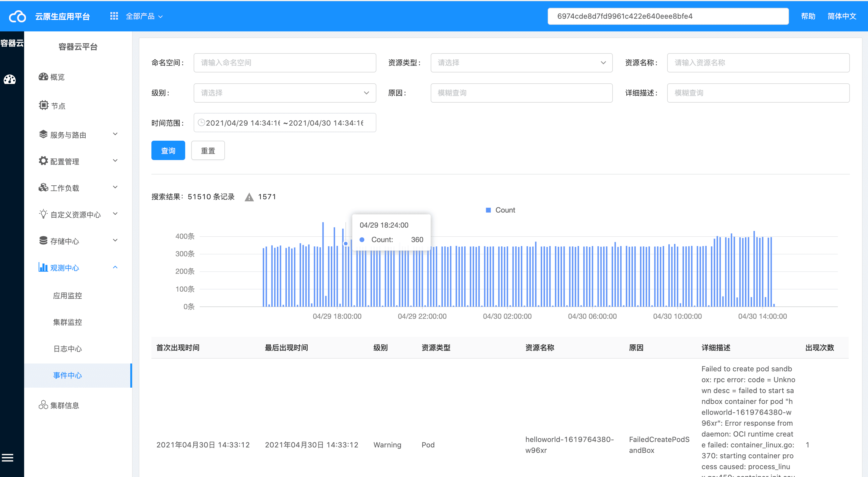Click the top token search field
This screenshot has width=868, height=477.
click(668, 16)
